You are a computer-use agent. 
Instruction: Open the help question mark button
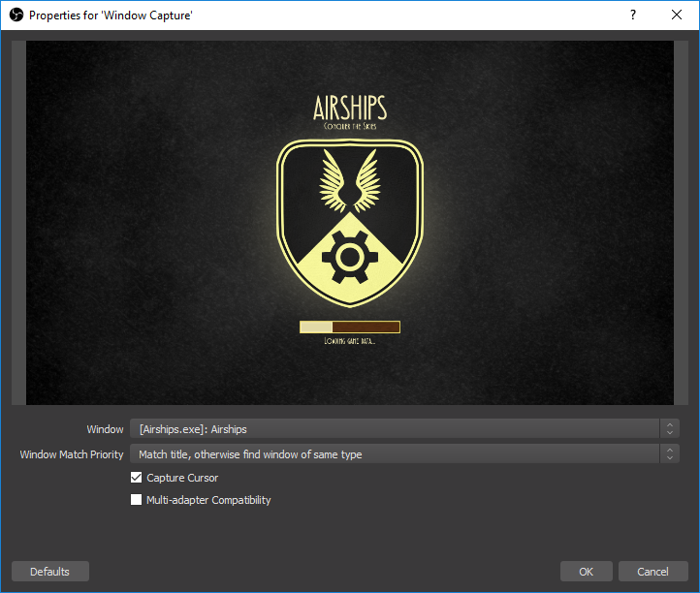pyautogui.click(x=633, y=15)
